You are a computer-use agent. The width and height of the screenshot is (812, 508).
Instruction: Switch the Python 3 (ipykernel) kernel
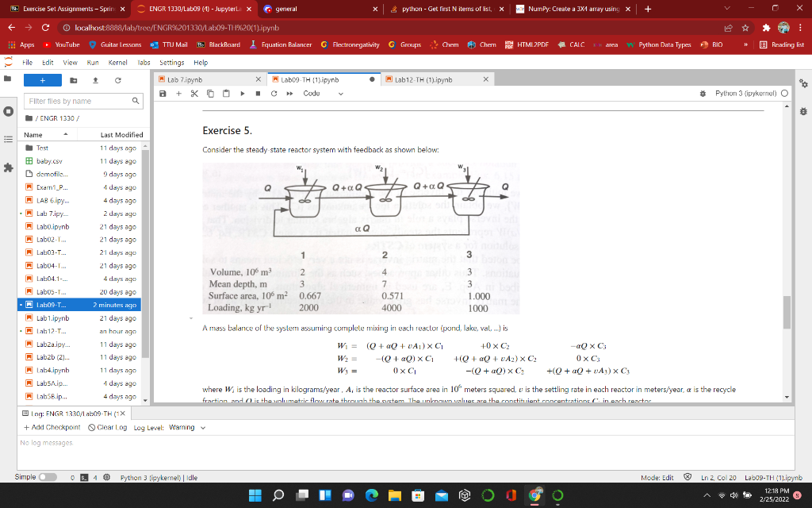coord(746,93)
